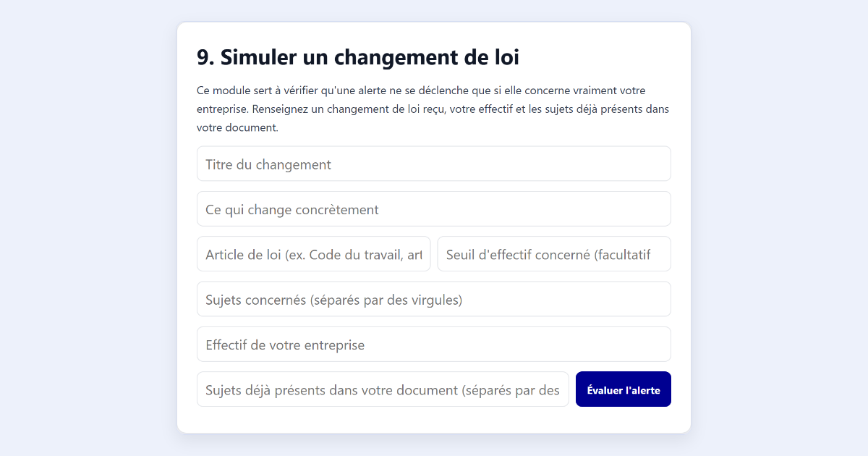Click the heading '9. Simuler un changement de loi'
The height and width of the screenshot is (456, 868).
(358, 57)
